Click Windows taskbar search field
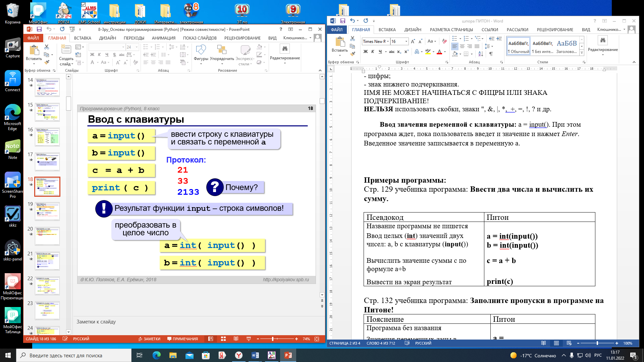The height and width of the screenshot is (362, 644). coord(74,355)
